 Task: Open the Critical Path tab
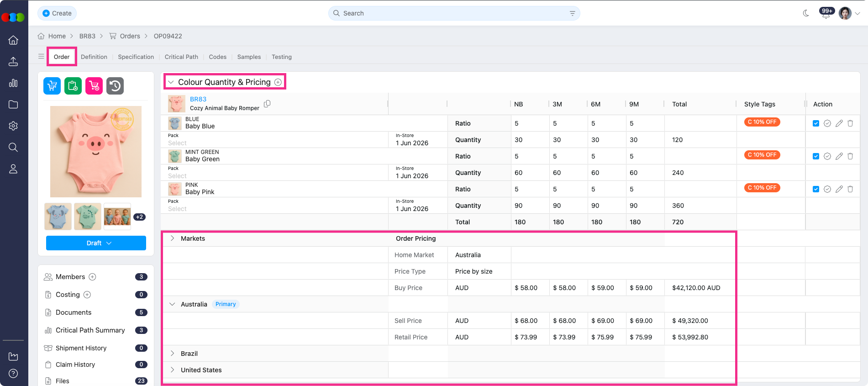click(181, 57)
